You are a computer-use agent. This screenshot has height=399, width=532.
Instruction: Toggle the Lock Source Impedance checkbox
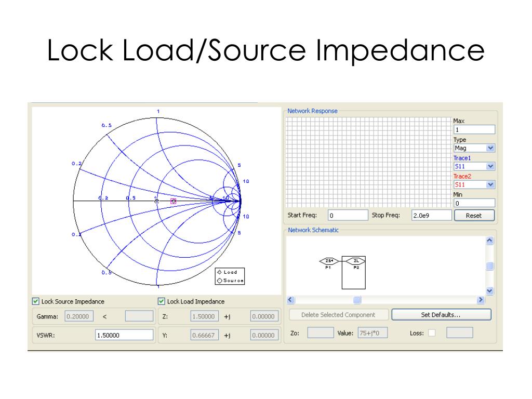pos(36,301)
